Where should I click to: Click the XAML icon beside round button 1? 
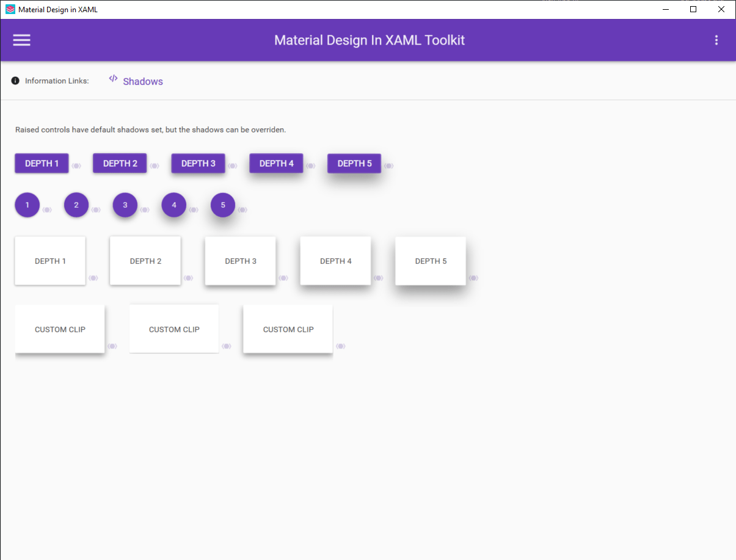[x=47, y=210]
